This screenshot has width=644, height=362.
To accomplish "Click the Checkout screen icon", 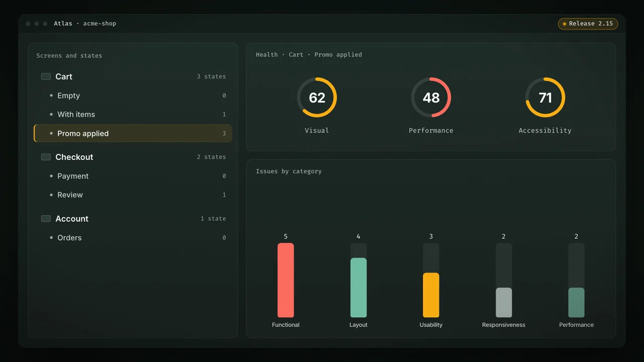I will coord(46,157).
